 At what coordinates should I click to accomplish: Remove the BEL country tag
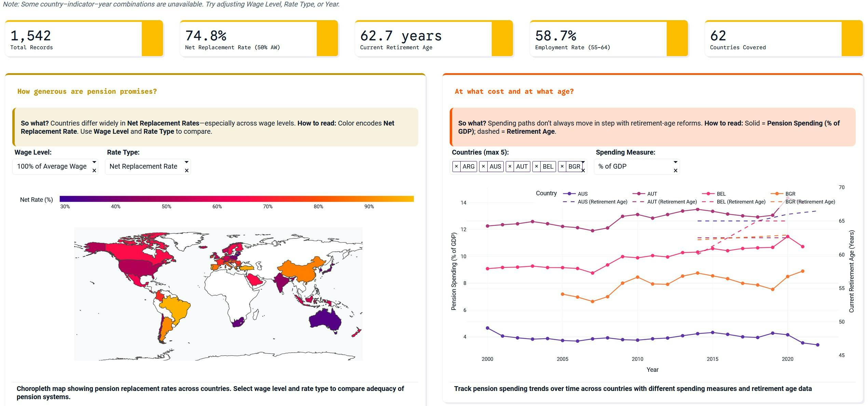(537, 167)
